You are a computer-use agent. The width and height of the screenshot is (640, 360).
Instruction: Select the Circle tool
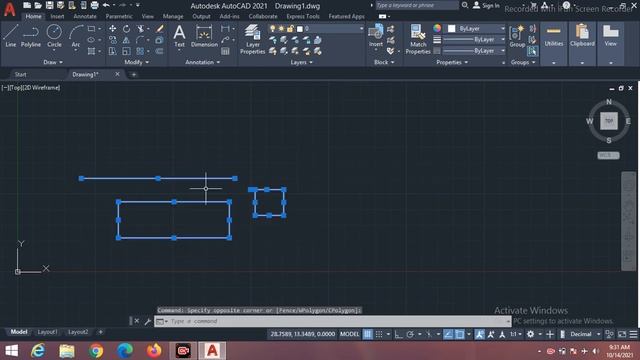pyautogui.click(x=54, y=36)
